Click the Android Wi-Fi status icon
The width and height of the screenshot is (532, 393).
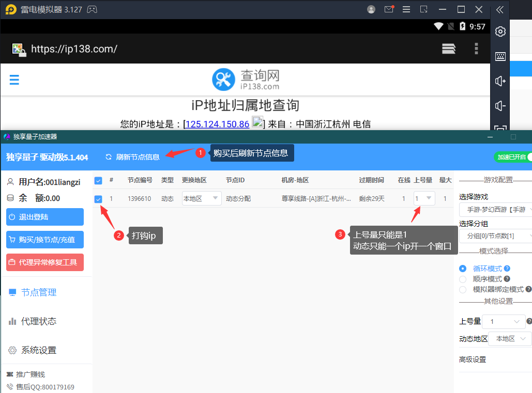pyautogui.click(x=438, y=26)
